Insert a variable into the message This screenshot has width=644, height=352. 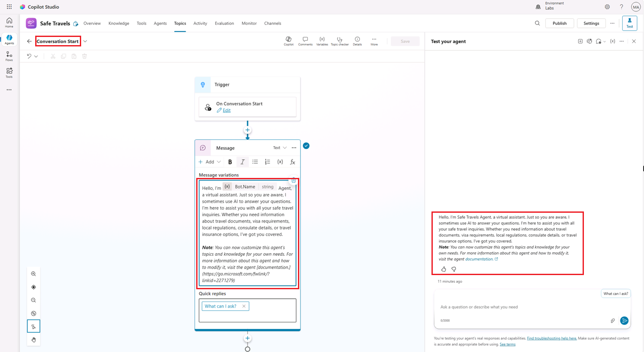[x=280, y=162]
